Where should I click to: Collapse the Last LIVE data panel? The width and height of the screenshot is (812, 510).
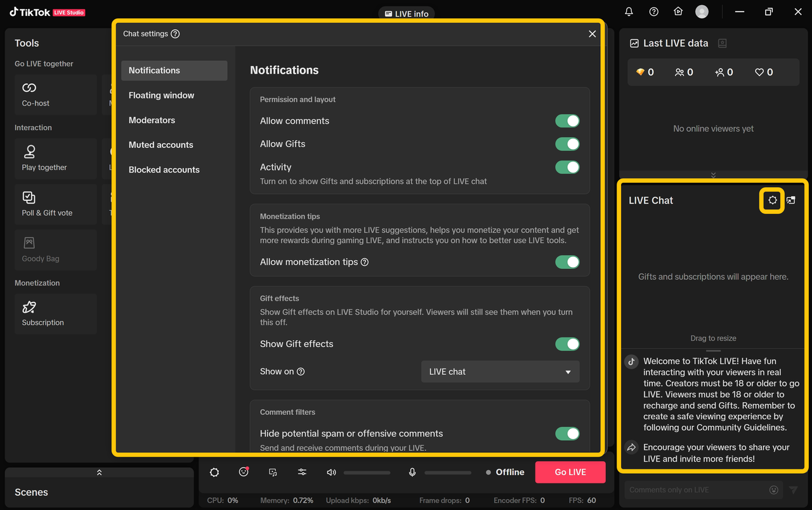click(714, 175)
